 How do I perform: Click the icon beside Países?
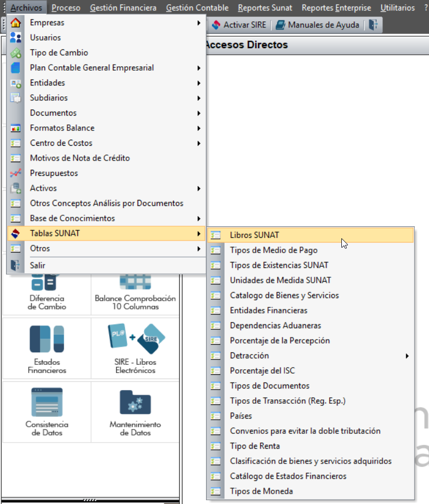tap(216, 416)
